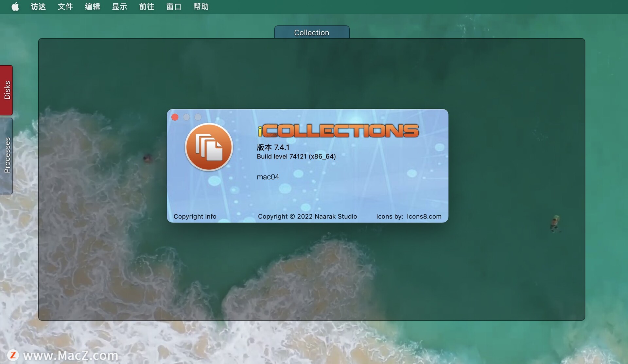Click the Build level 74121 text
Image resolution: width=628 pixels, height=364 pixels.
pyautogui.click(x=296, y=157)
